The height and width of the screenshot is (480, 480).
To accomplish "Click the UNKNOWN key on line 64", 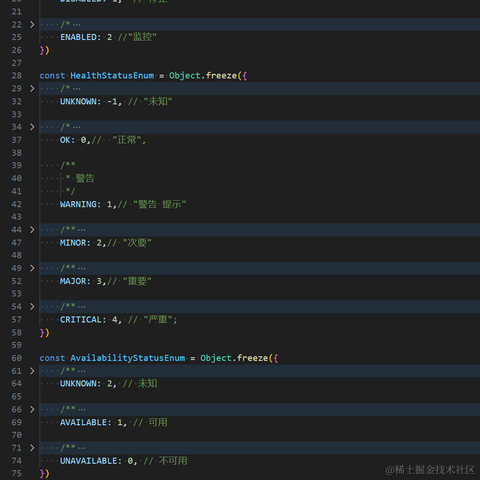I will tap(78, 384).
